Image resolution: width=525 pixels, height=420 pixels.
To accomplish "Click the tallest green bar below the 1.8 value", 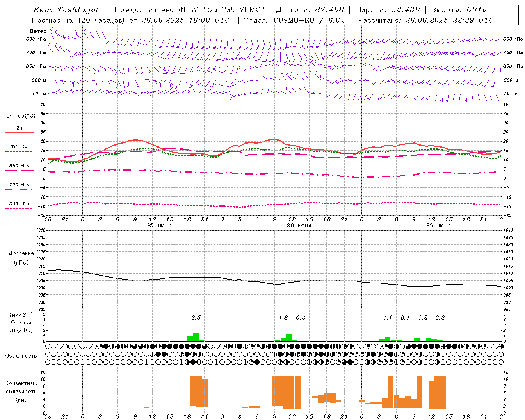I will pos(289,338).
